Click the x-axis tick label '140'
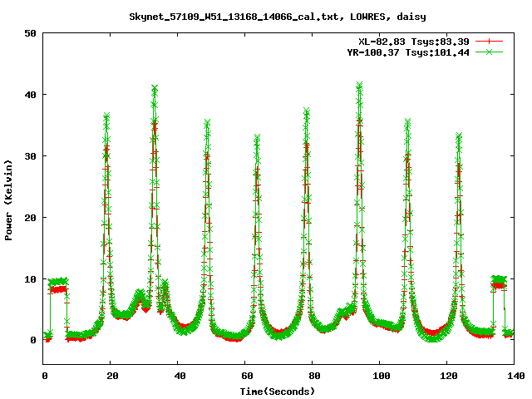 (515, 376)
